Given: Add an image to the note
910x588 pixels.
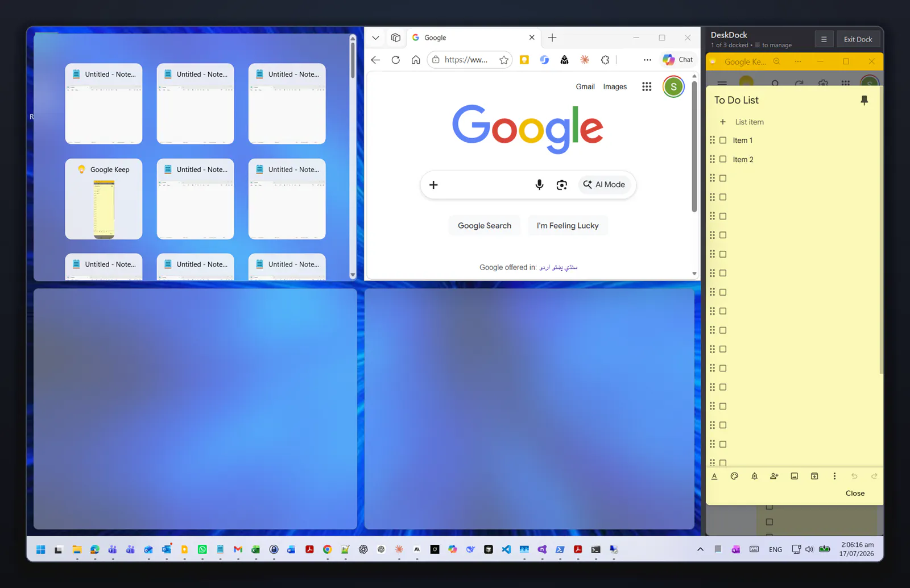Looking at the screenshot, I should click(795, 477).
